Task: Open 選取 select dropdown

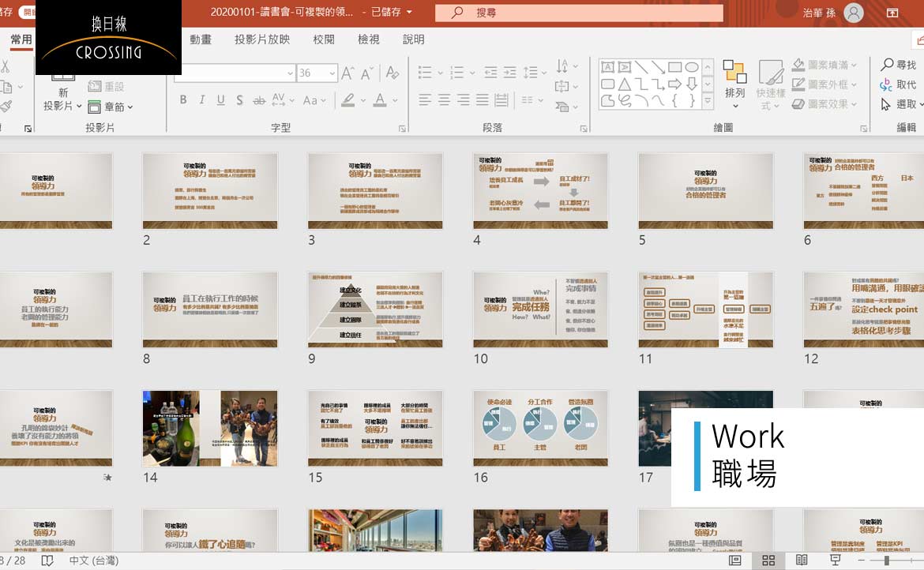Action: point(901,104)
